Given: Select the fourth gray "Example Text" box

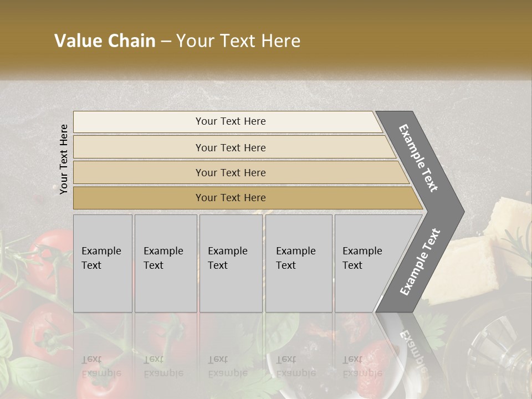Looking at the screenshot, I should (x=298, y=263).
